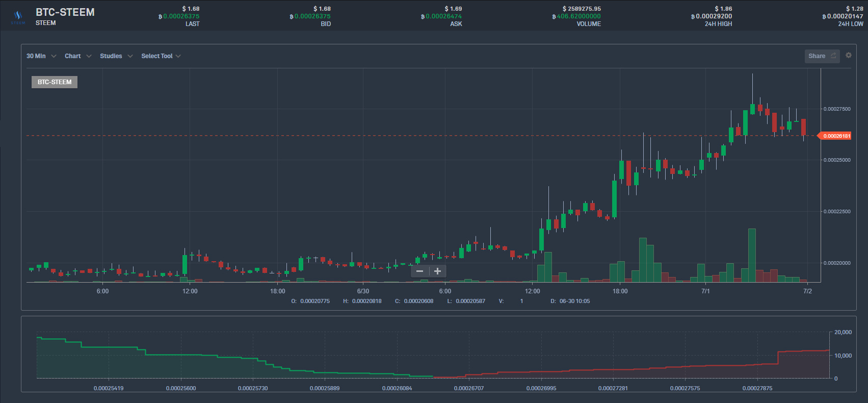Open the Studies dropdown menu

tap(116, 56)
